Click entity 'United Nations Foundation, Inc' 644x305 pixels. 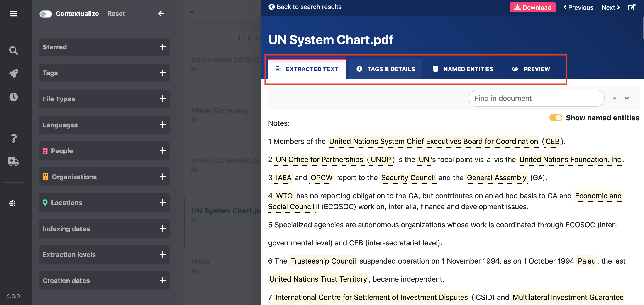pos(570,159)
